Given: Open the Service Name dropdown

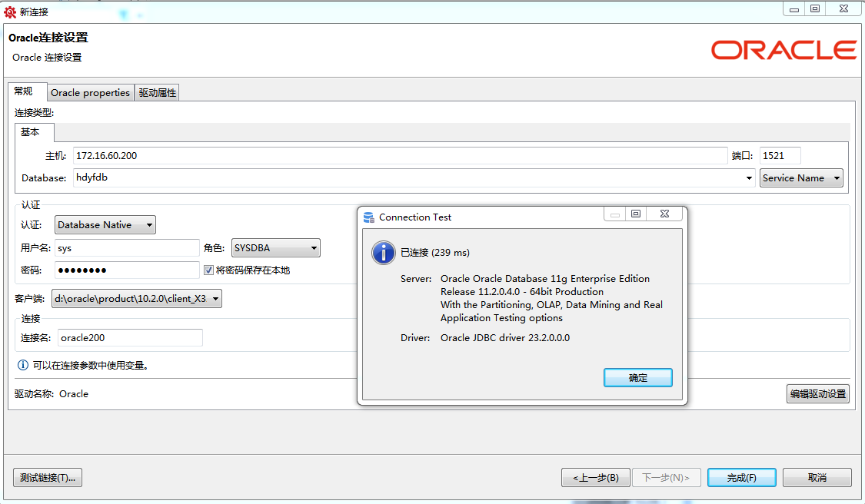Looking at the screenshot, I should pyautogui.click(x=801, y=178).
